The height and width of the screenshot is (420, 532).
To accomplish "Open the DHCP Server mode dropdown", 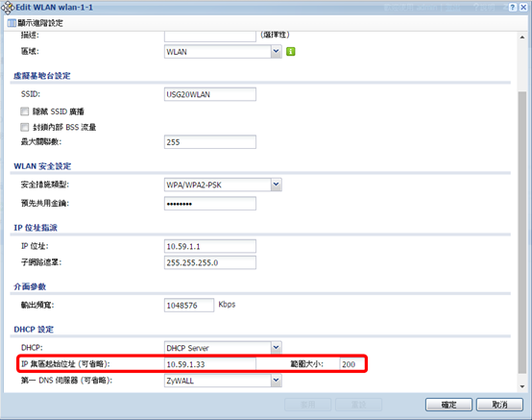I will point(277,348).
